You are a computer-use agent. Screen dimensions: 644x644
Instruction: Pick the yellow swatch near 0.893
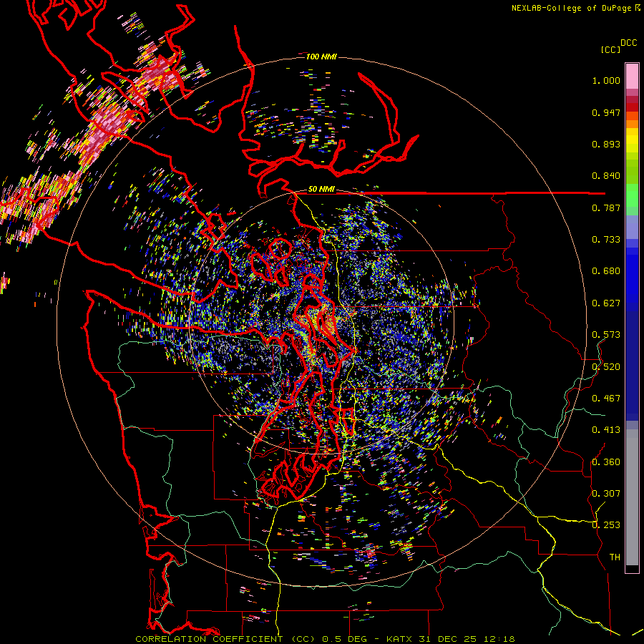[x=632, y=140]
